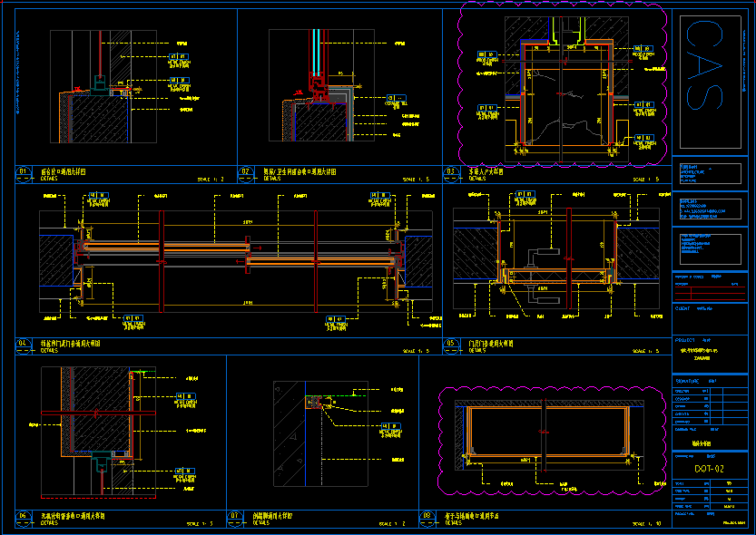Screen dimensions: 756x535
Task: Select the entry door plan drawing in detail 03
Action: coord(566,90)
